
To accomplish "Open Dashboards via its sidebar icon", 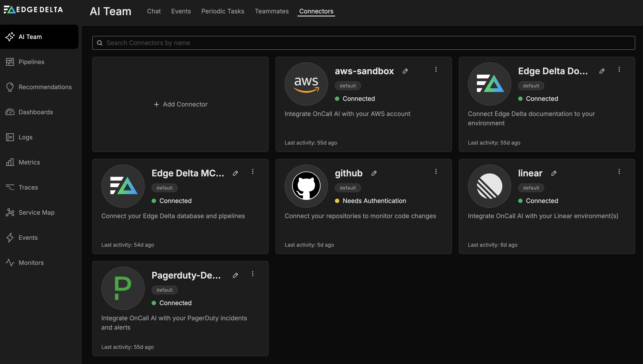I will tap(10, 112).
